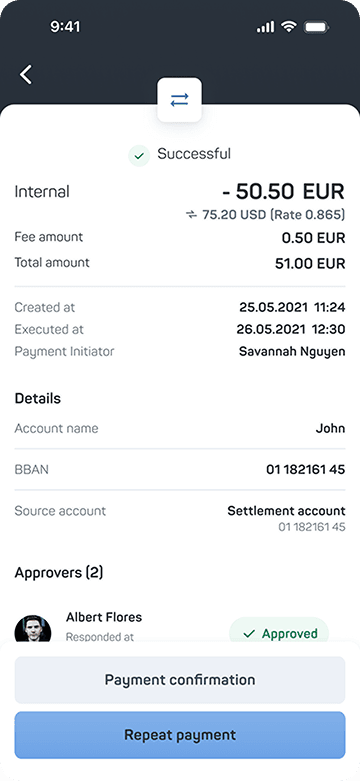Open Albert Flores profile photo
Image resolution: width=360 pixels, height=781 pixels.
pyautogui.click(x=33, y=629)
